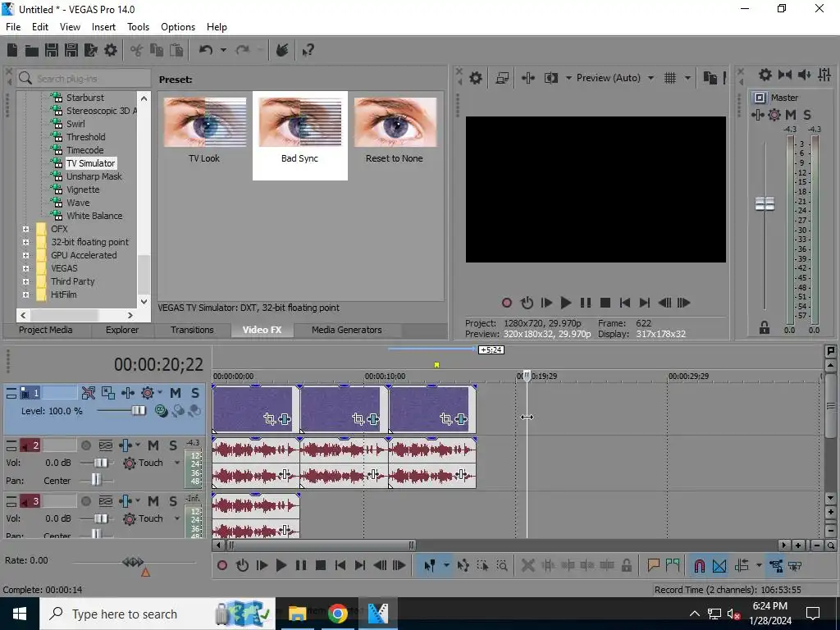840x630 pixels.
Task: Expand the GPU Accelerated folder
Action: click(25, 255)
